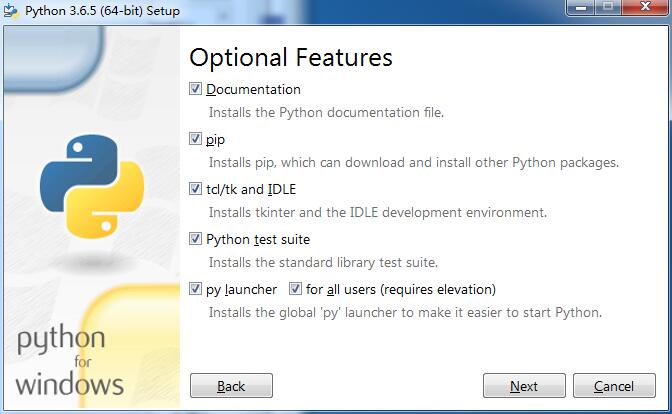Close the Python Setup window

tap(645, 7)
